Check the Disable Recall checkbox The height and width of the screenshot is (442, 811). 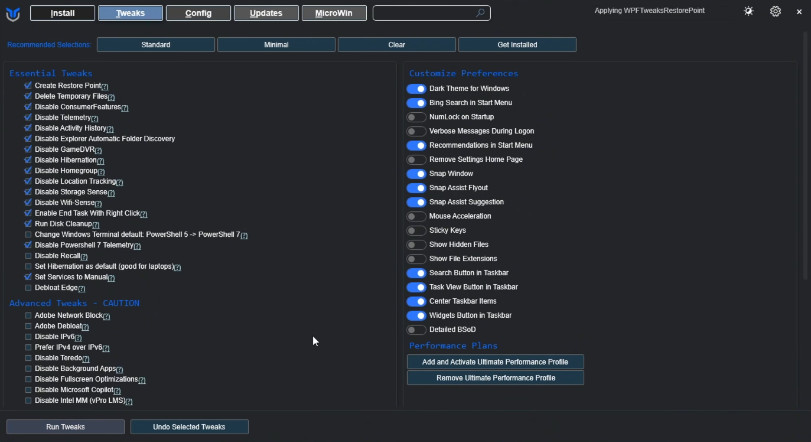[x=28, y=256]
